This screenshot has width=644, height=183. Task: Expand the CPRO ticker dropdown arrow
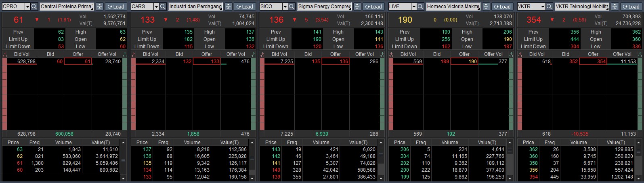pyautogui.click(x=27, y=6)
